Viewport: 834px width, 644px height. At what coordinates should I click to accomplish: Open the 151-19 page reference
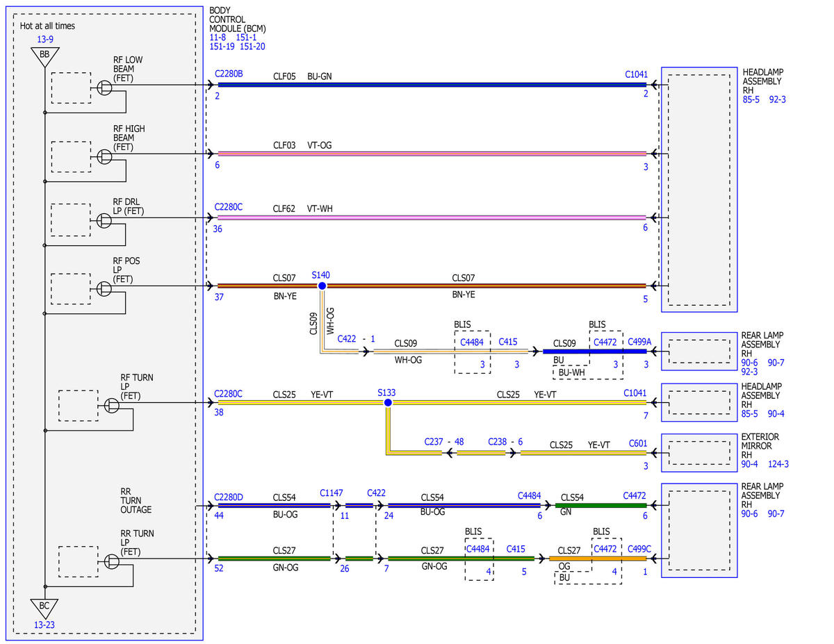[222, 47]
